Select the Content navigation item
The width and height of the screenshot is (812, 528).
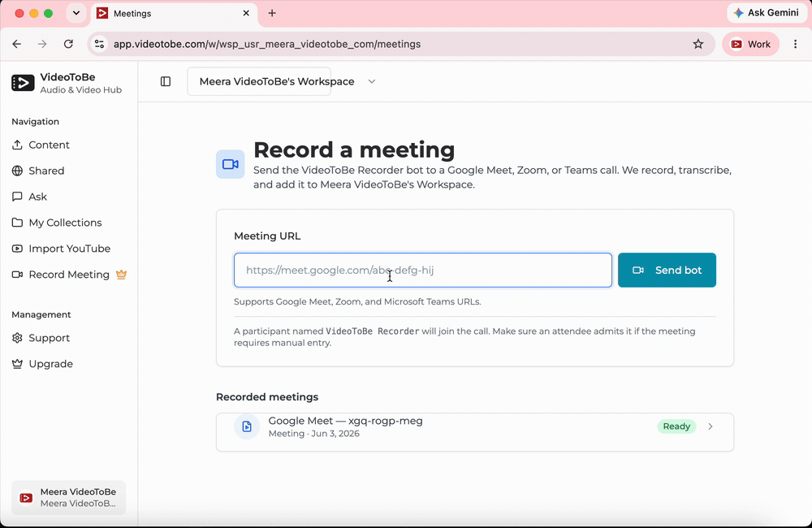tap(50, 145)
